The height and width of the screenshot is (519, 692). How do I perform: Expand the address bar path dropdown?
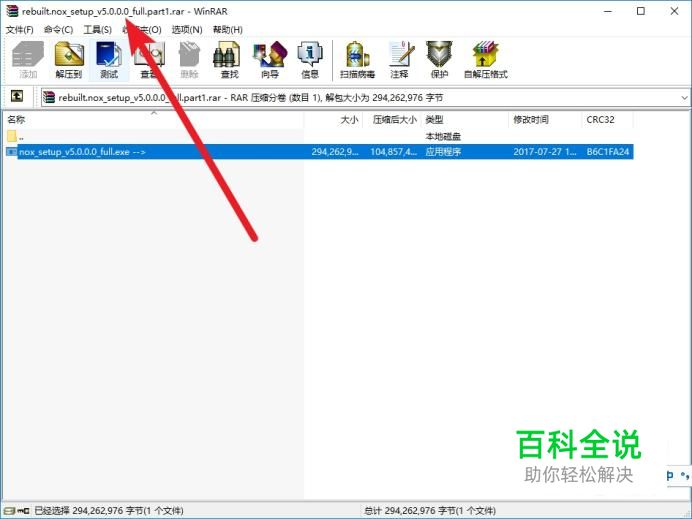(684, 98)
